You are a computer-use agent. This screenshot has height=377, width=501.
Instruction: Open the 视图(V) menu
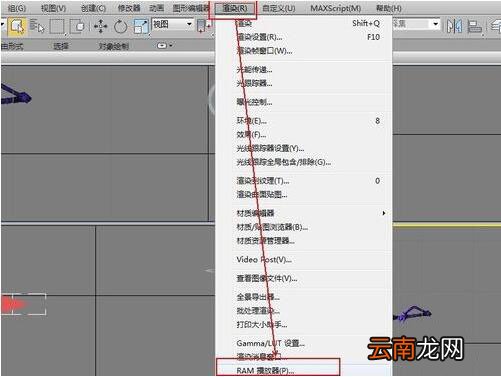(53, 8)
